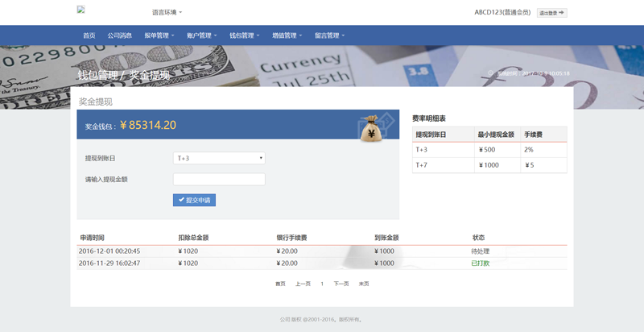Jump to last page with 末页

tap(364, 284)
